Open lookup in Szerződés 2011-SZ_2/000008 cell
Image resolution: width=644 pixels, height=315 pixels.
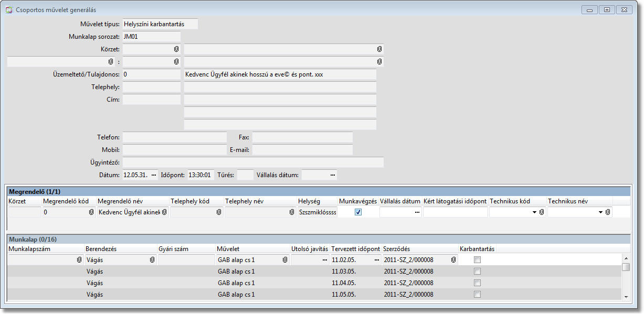[x=453, y=259]
